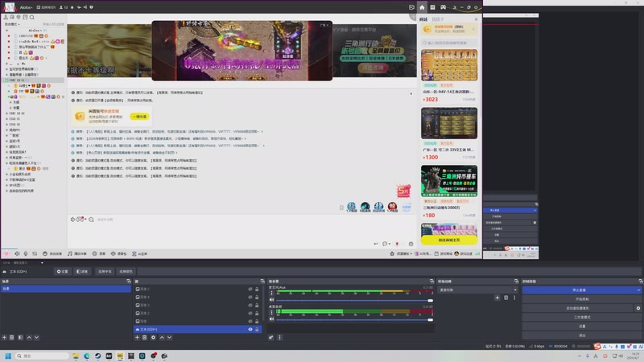
Task: Hide the selected text (GDI+) source
Action: click(250, 329)
